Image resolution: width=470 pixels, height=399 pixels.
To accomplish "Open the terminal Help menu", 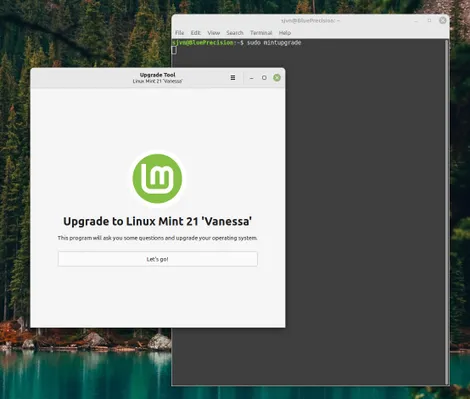I will (x=285, y=33).
